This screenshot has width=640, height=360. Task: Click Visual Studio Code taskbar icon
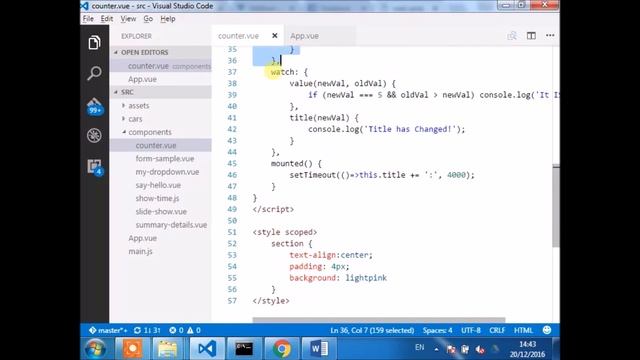click(x=207, y=349)
